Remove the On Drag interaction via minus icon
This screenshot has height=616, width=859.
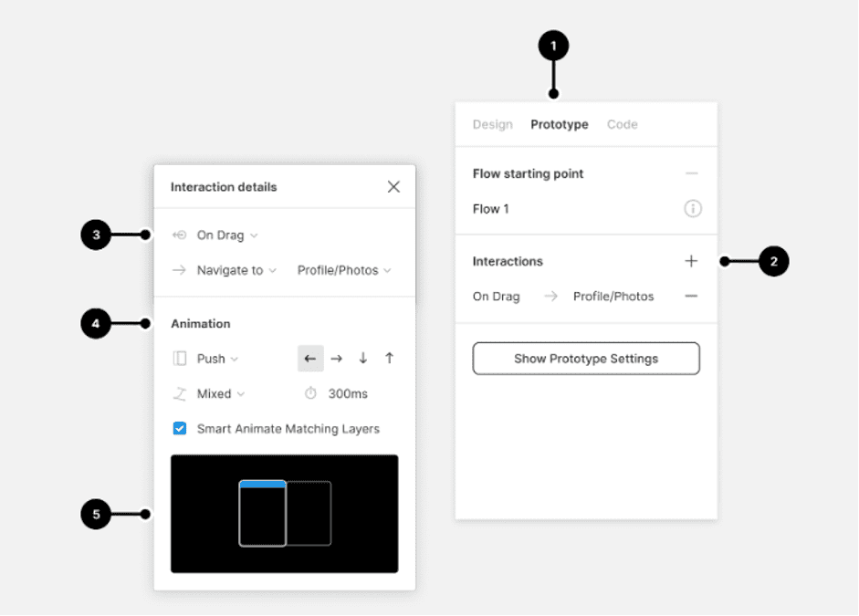pos(691,296)
